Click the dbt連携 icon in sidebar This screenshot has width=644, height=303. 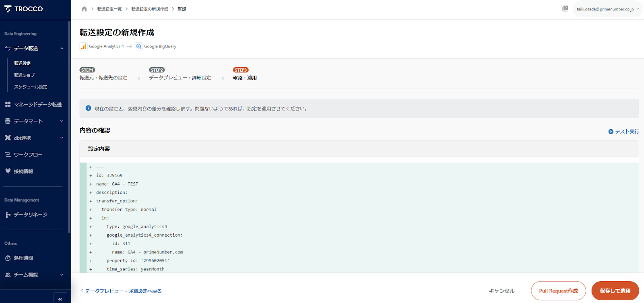click(8, 138)
